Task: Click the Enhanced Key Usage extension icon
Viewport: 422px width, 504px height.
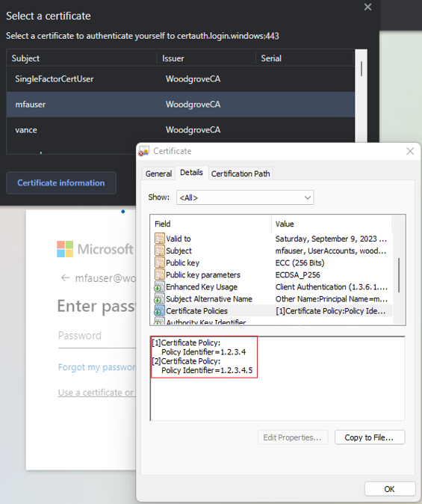Action: coord(159,286)
